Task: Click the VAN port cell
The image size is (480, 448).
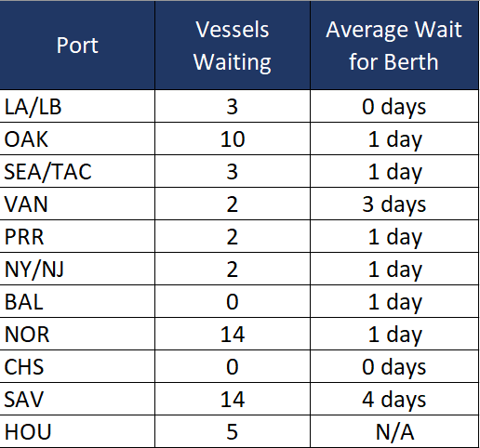Action: 77,204
